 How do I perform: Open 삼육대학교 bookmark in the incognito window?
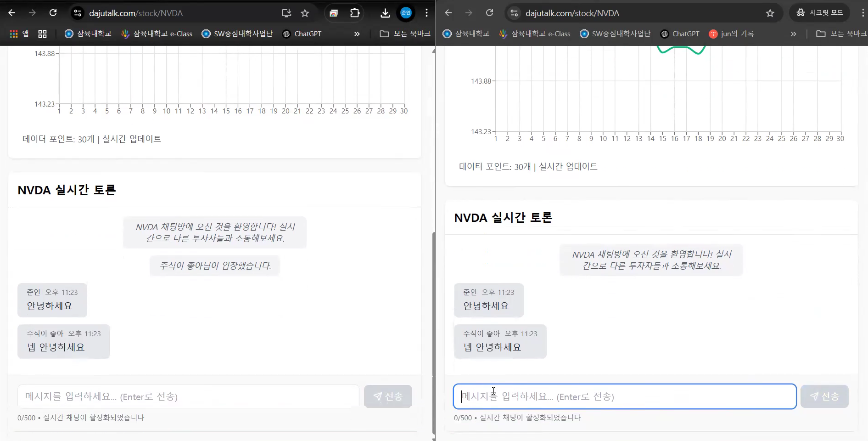click(466, 34)
